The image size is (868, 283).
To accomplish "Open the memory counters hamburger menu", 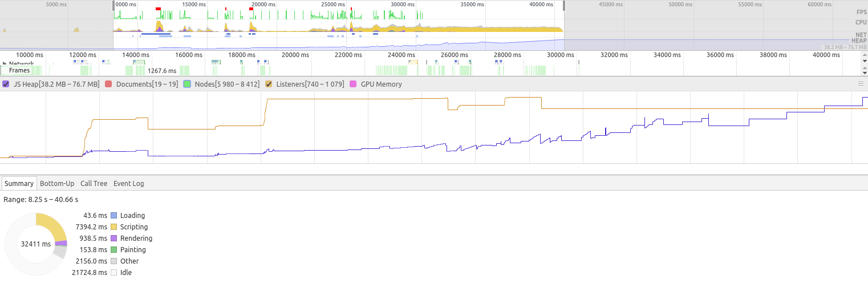I will tap(861, 83).
